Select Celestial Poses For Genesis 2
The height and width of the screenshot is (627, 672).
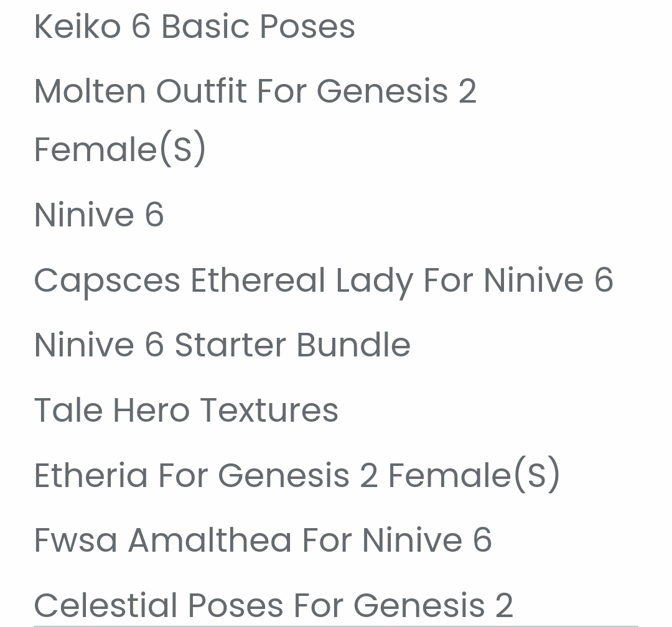(x=273, y=605)
